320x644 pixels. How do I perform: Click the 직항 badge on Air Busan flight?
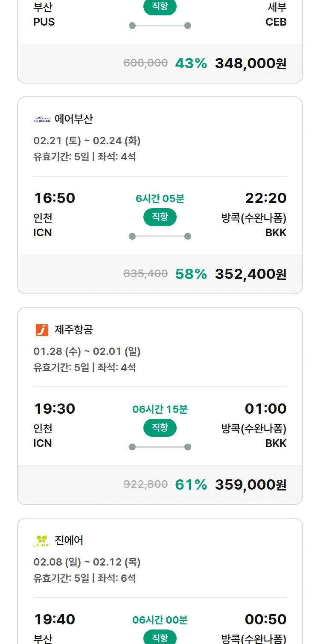160,217
